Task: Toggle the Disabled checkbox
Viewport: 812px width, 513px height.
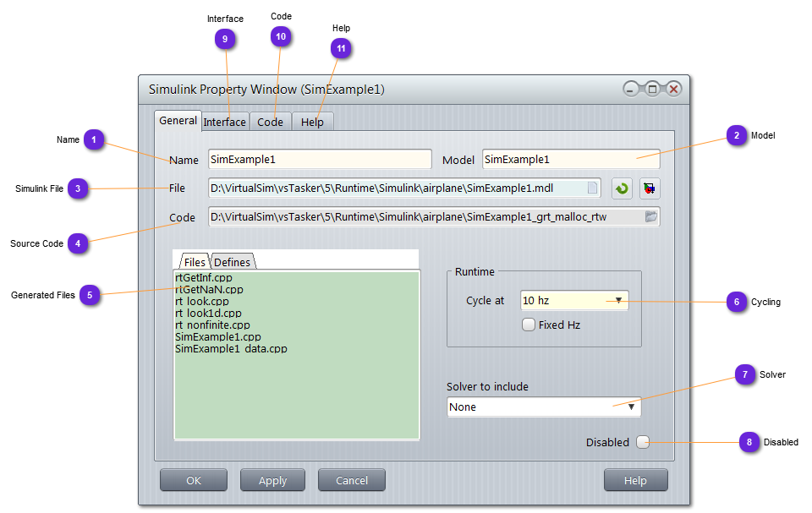Action: 643,442
